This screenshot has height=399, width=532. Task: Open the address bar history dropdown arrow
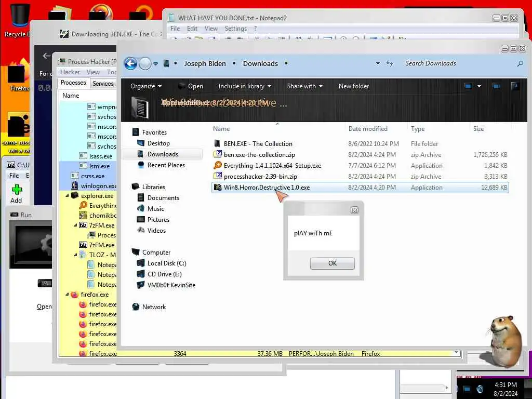(378, 63)
